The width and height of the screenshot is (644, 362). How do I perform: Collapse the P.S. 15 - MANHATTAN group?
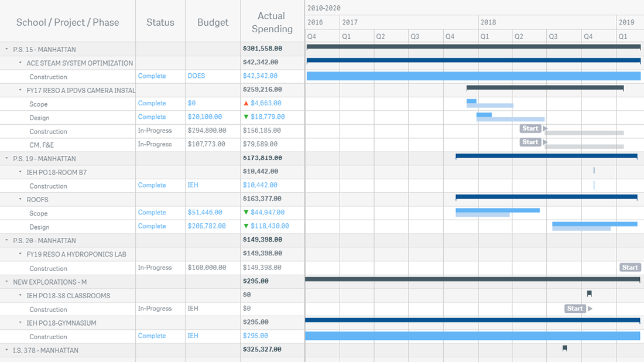pos(6,50)
